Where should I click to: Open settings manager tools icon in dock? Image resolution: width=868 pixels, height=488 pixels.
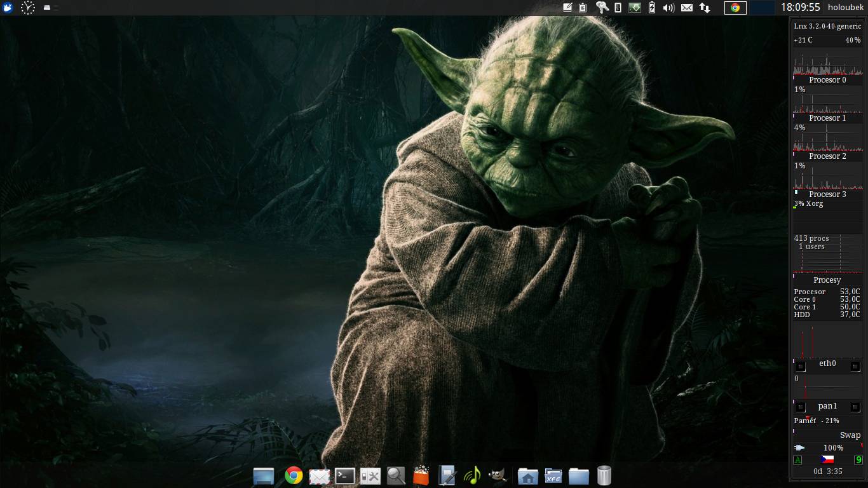pyautogui.click(x=370, y=476)
